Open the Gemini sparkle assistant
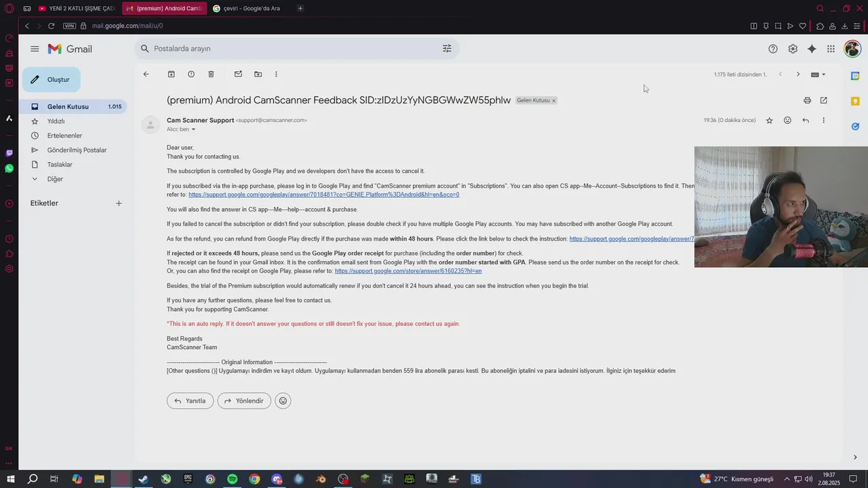 tap(812, 49)
